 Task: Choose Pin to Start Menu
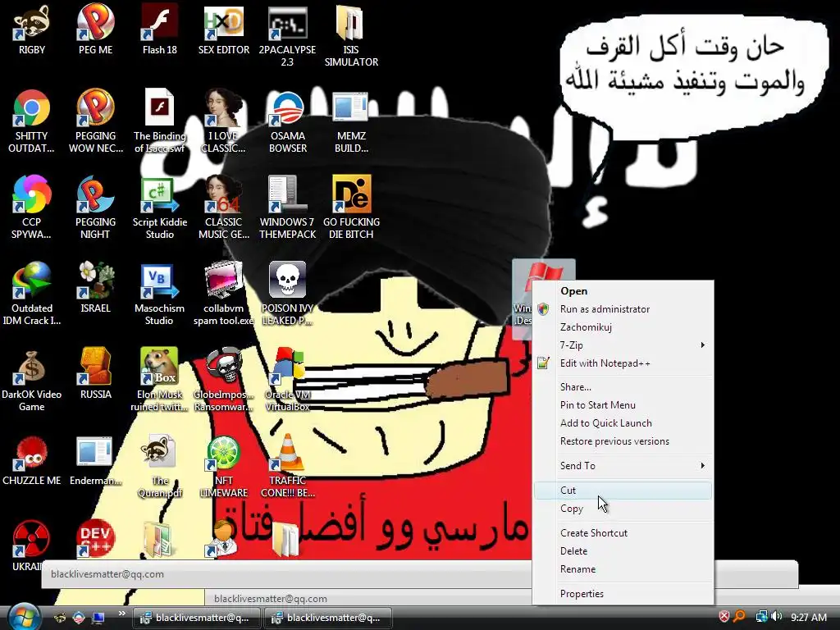[x=623, y=405]
